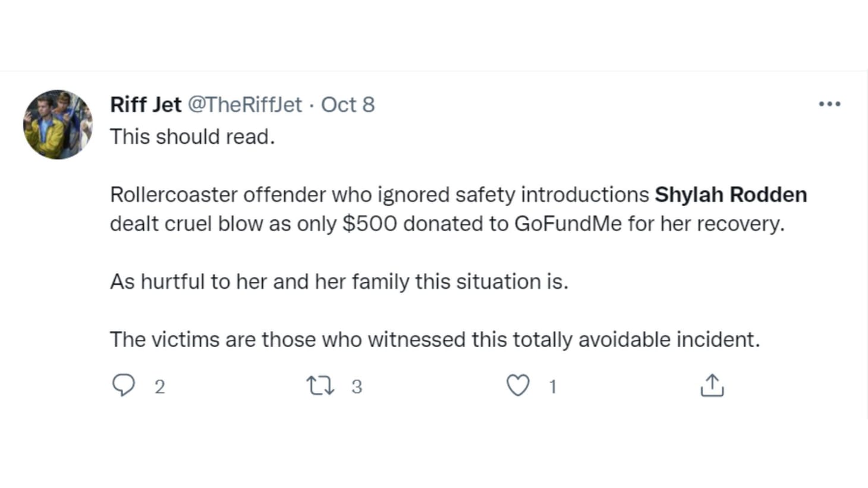Expand sharing options from the share icon
Viewport: 868px width, 488px height.
click(x=711, y=386)
